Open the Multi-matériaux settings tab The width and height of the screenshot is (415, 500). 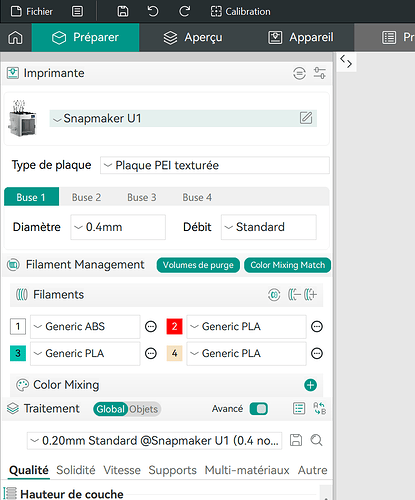click(x=247, y=470)
